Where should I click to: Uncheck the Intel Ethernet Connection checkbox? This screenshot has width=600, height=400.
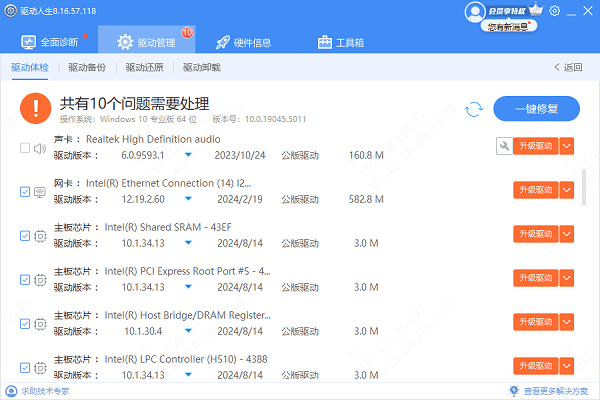[x=25, y=192]
